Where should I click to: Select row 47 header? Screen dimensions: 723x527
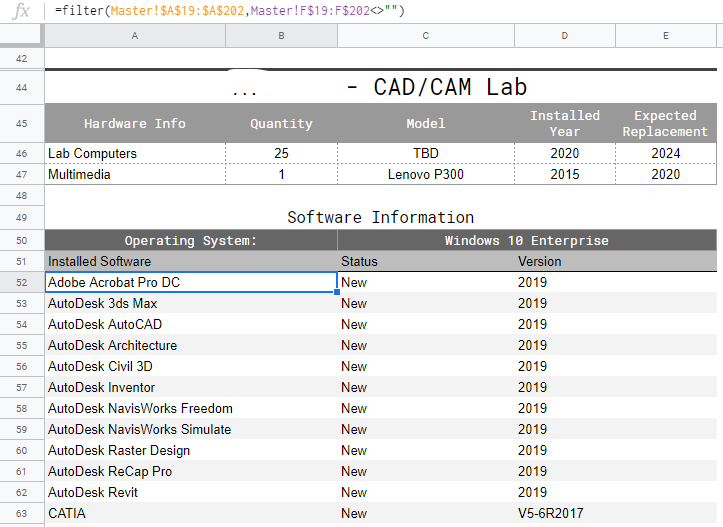click(22, 174)
